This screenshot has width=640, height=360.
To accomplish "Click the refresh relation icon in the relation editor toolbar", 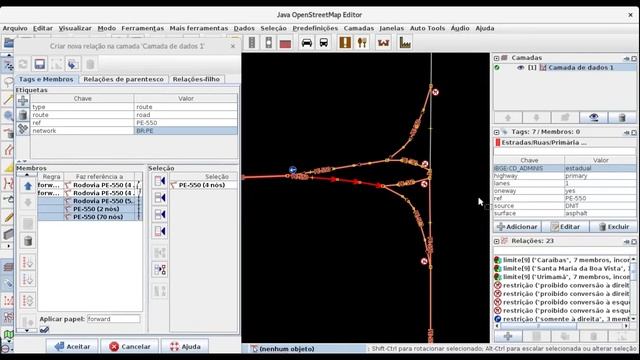I will coord(23,64).
